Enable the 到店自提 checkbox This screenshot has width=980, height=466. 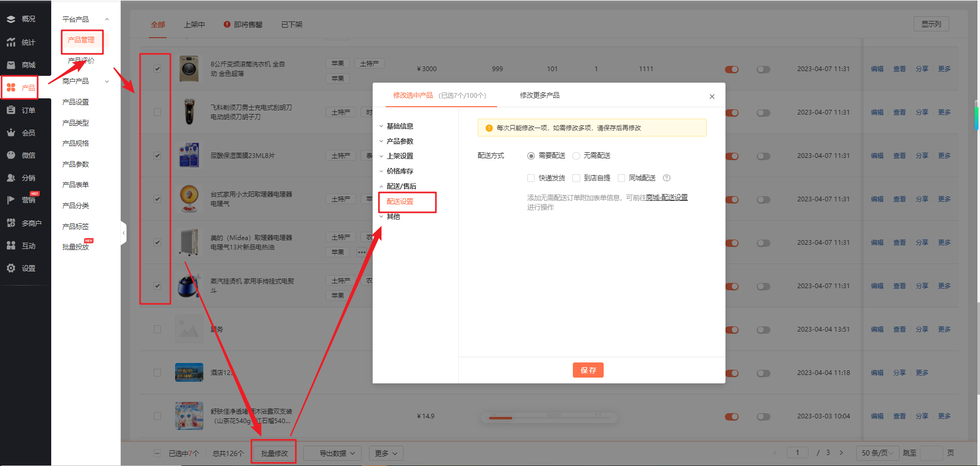tap(576, 178)
